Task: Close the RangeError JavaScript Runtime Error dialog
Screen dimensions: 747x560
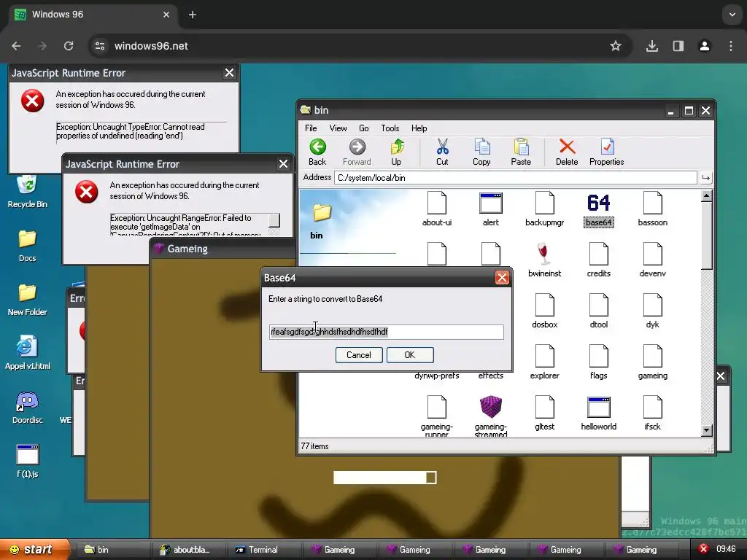Action: [x=283, y=164]
